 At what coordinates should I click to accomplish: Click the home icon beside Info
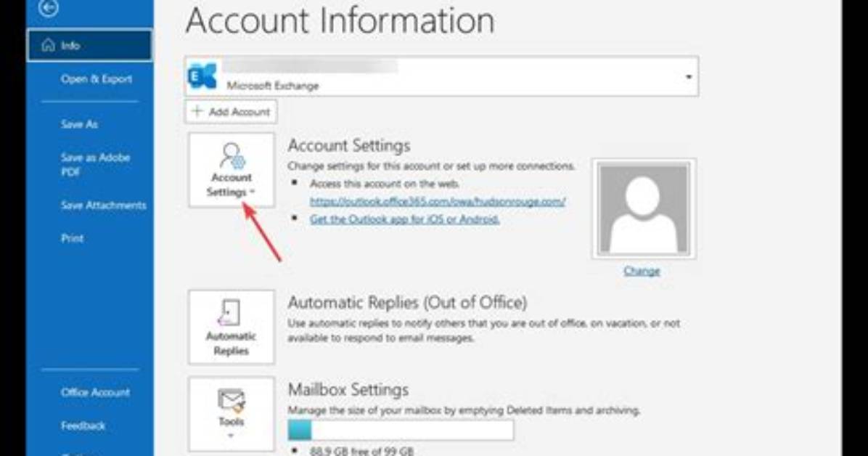tap(49, 45)
